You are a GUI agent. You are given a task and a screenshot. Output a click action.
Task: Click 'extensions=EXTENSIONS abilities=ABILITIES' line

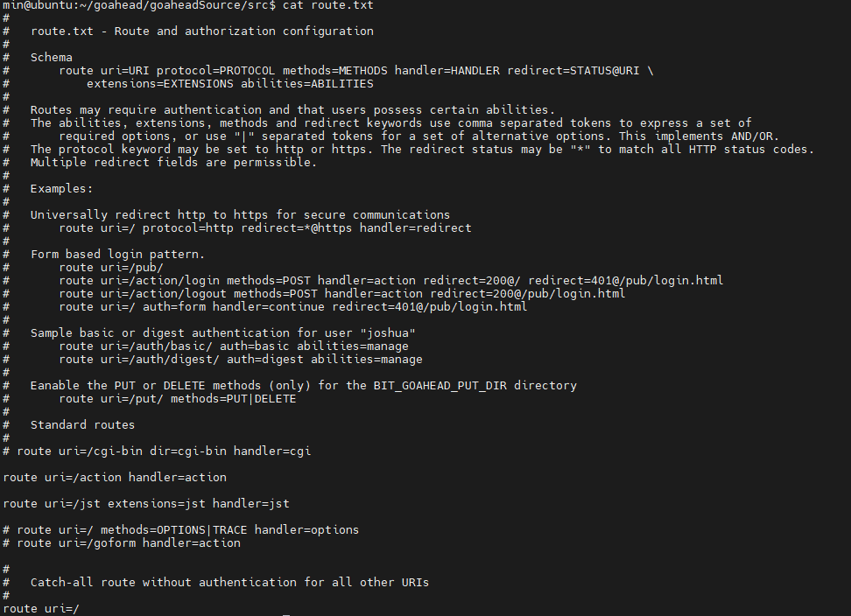coord(229,84)
